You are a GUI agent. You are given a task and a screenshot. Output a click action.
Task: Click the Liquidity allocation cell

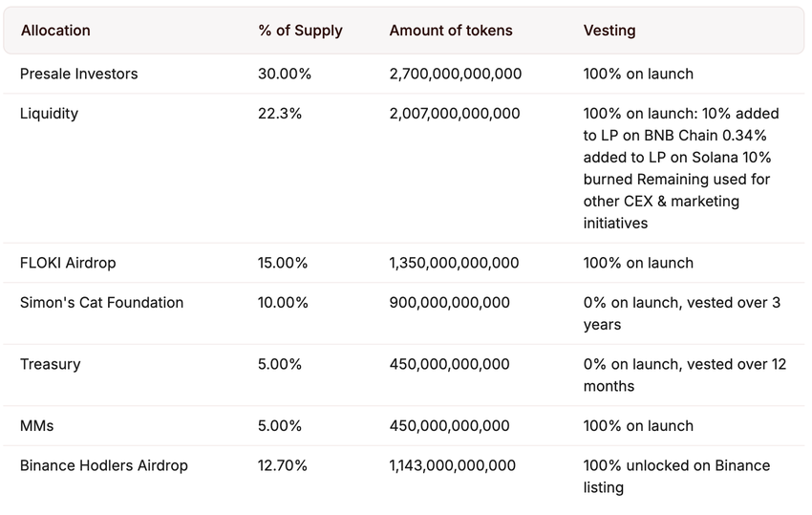[50, 114]
